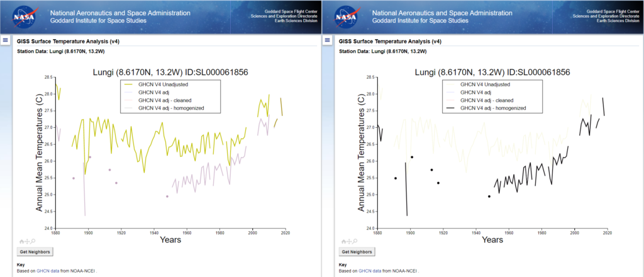Screen dimensions: 644x277
Task: Select the zoom magnifier icon under right chart
Action: [353, 241]
